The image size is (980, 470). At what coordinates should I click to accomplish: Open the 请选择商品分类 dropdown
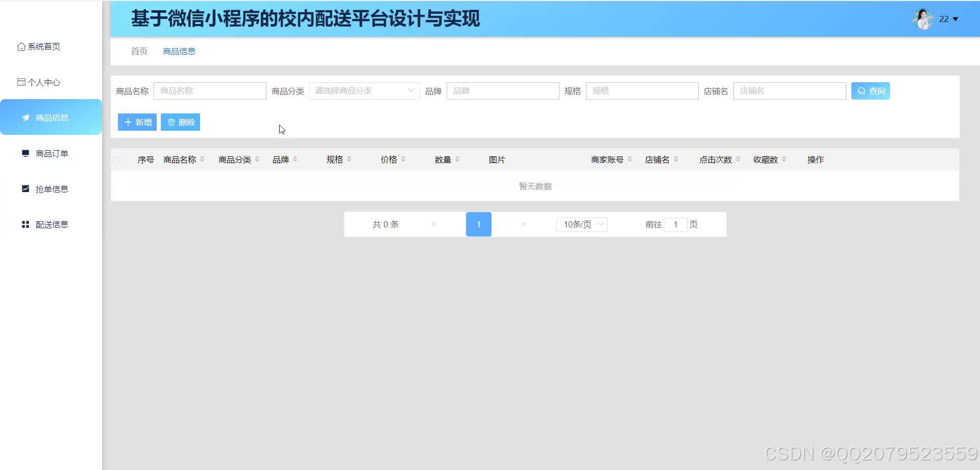(364, 90)
